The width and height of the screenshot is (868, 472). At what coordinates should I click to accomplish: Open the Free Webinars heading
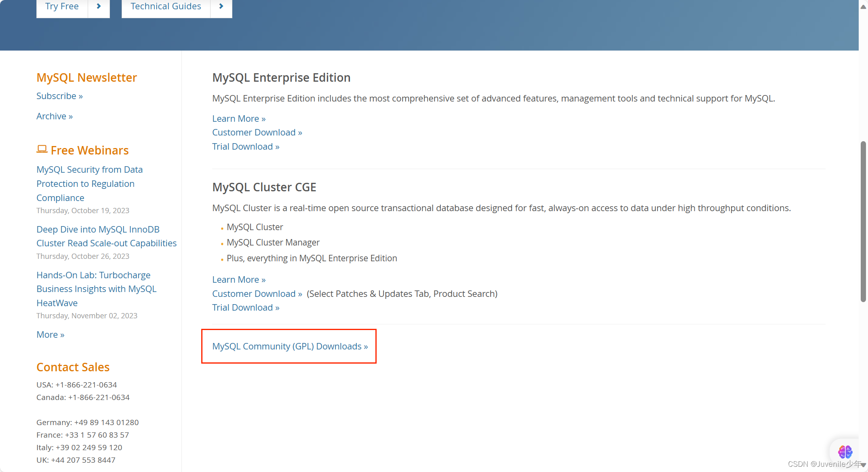[89, 150]
